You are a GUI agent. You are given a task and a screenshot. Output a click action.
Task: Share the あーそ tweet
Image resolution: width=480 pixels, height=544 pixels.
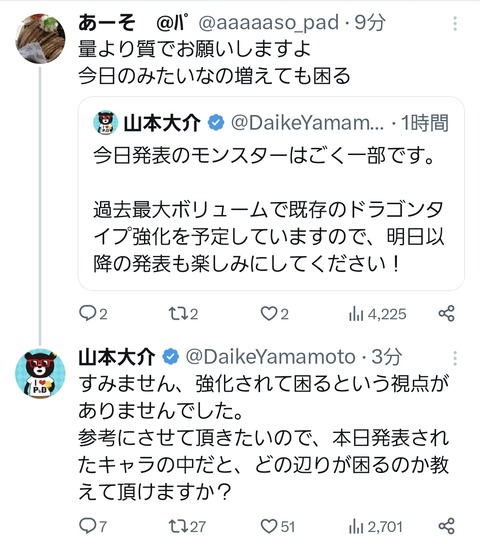(x=446, y=313)
